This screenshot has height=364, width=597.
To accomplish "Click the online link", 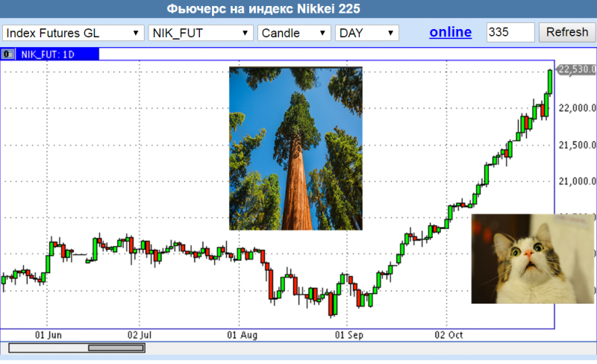I will point(450,32).
